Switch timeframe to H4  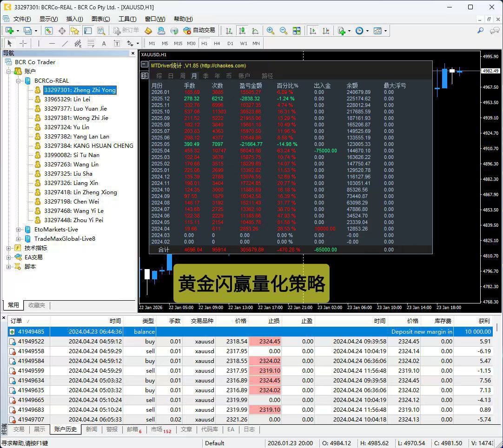click(x=217, y=43)
